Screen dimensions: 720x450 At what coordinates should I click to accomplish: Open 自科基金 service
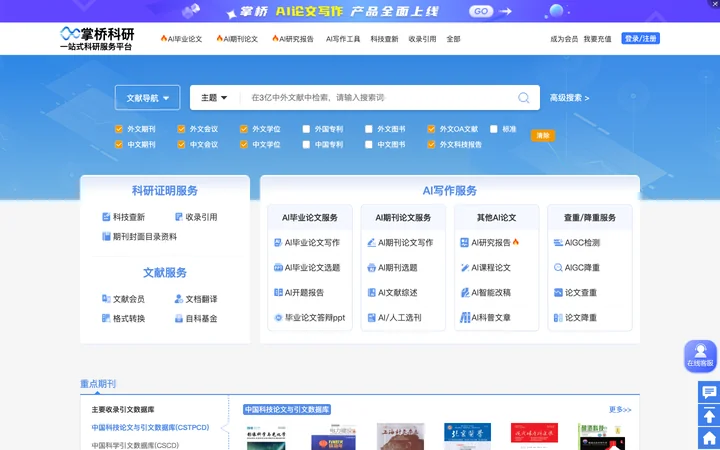196,318
